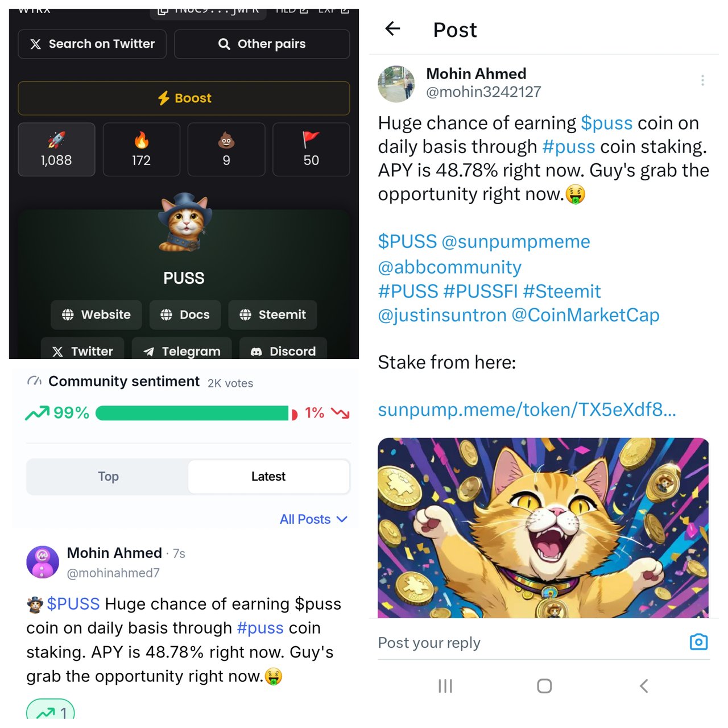
Task: Tap the Android home navigation icon
Action: pyautogui.click(x=544, y=686)
